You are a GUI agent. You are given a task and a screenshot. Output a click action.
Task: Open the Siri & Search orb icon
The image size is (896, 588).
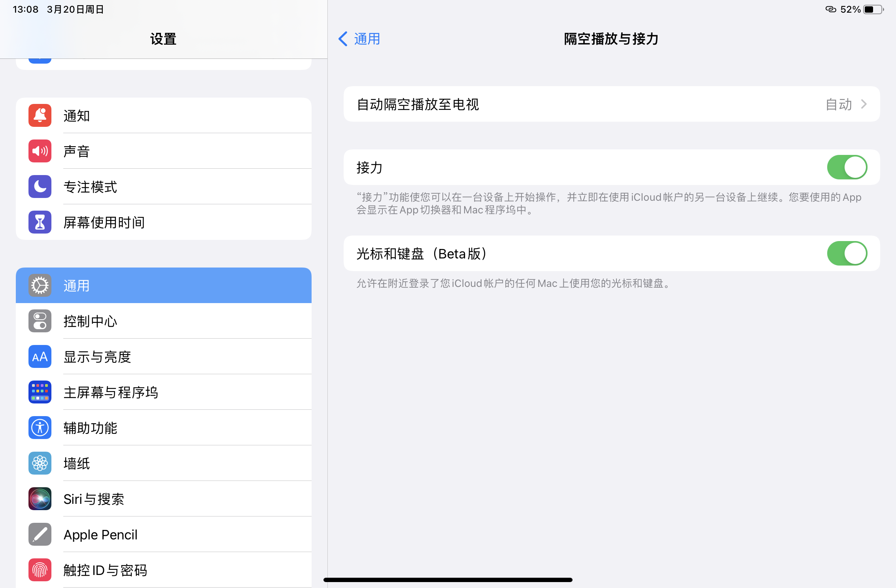(x=40, y=499)
